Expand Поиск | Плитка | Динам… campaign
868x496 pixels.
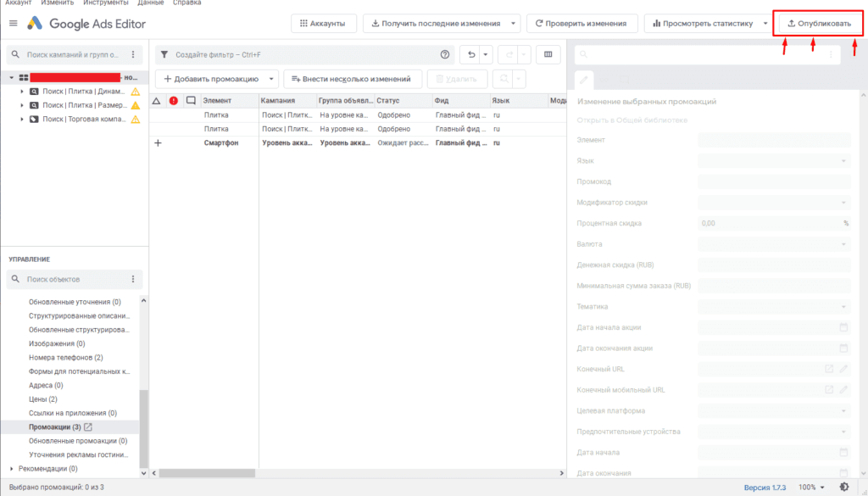point(21,92)
